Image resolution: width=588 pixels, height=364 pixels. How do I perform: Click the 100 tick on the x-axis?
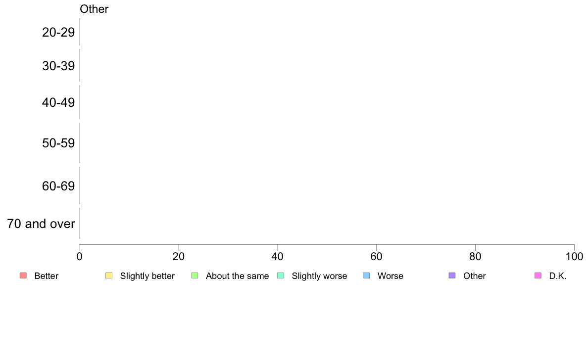[574, 256]
